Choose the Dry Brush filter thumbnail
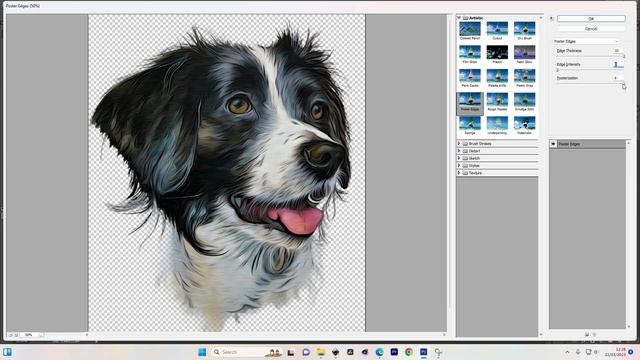This screenshot has width=640, height=360. pyautogui.click(x=524, y=29)
